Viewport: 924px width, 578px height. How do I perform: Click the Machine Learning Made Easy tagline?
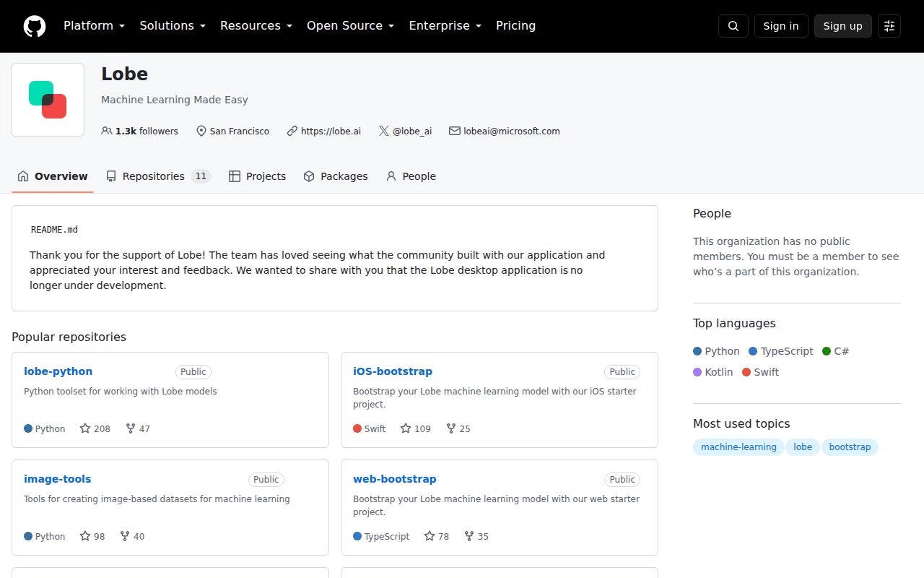tap(175, 100)
